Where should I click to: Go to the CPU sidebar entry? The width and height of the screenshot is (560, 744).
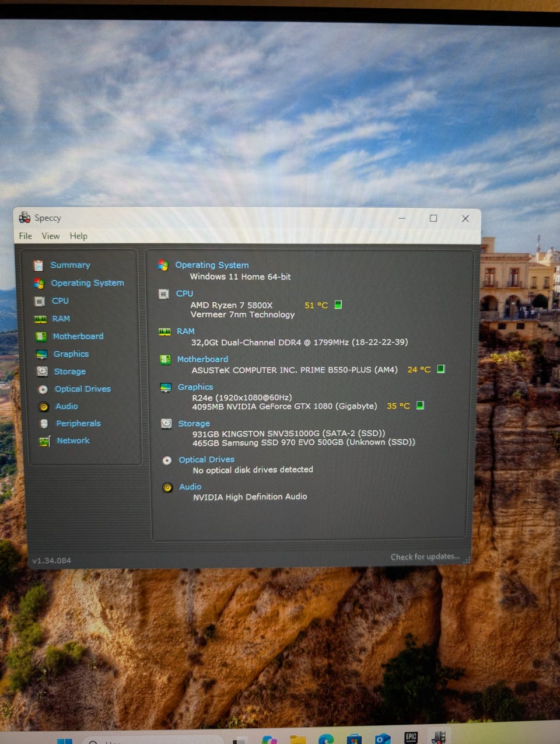point(60,301)
